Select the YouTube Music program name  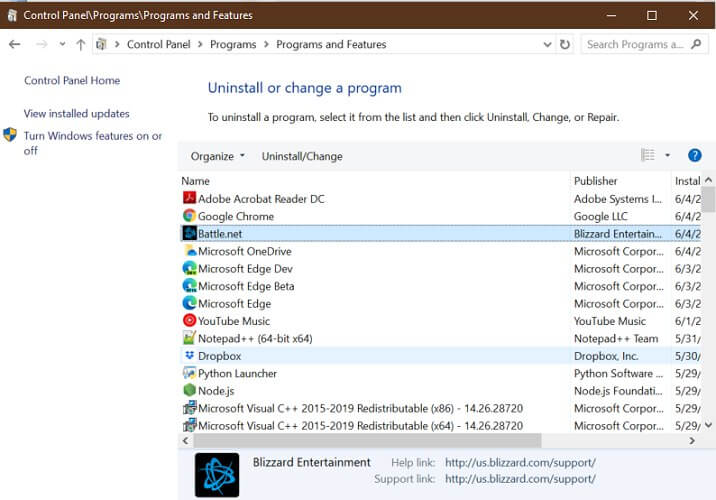point(234,321)
